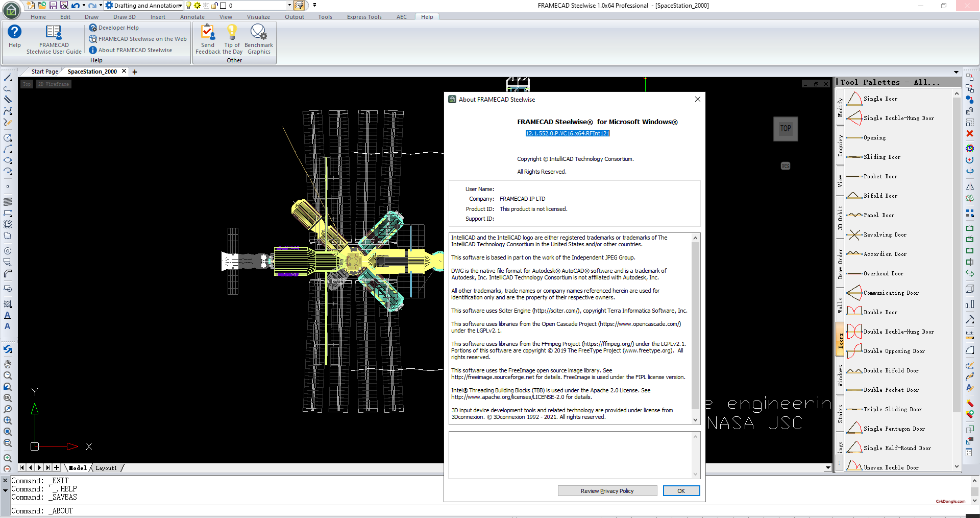Open the layer list dropdown arrow

[x=289, y=5]
